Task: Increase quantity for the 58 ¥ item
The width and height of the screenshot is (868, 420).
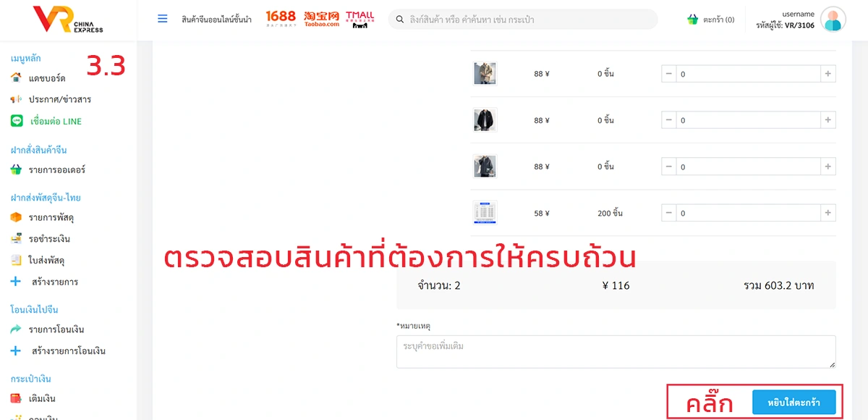Action: 828,213
